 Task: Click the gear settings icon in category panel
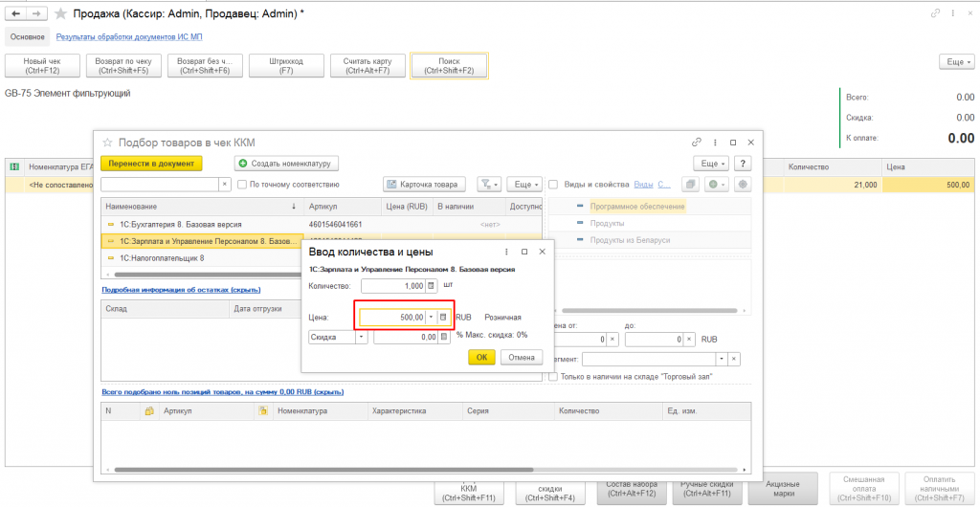coord(743,185)
